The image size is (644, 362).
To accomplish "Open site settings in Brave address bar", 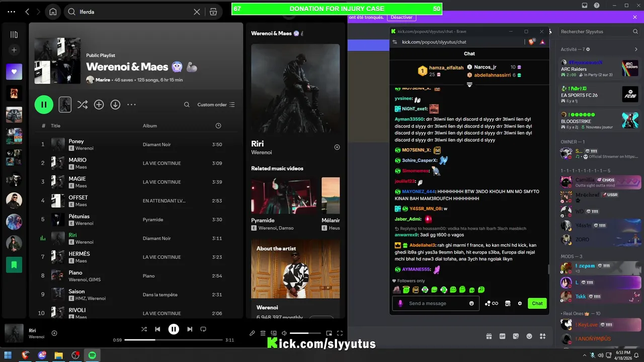I will pyautogui.click(x=394, y=42).
